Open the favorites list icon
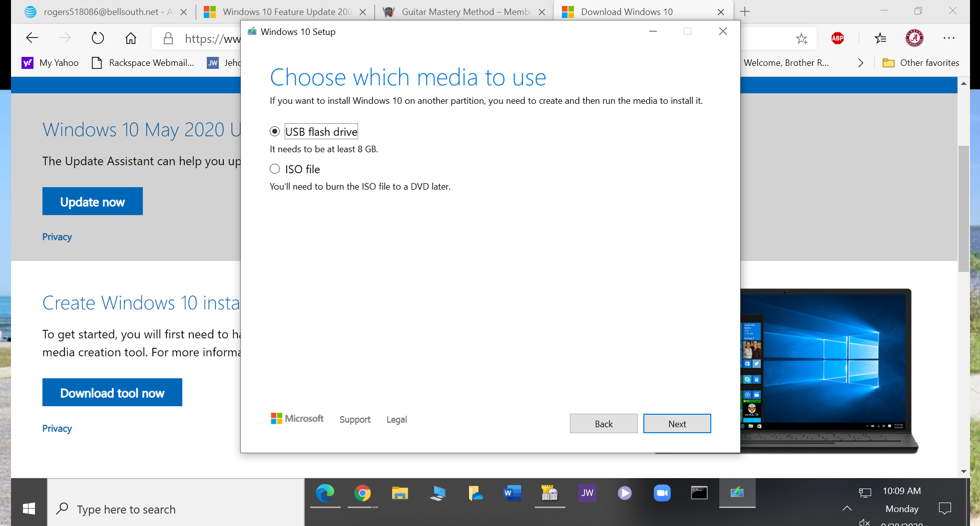980x526 pixels. 881,38
